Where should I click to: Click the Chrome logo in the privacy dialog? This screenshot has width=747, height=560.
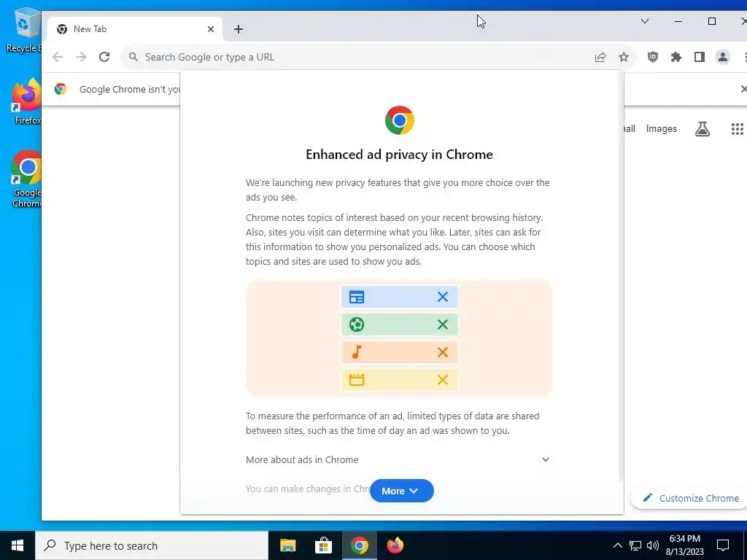400,120
